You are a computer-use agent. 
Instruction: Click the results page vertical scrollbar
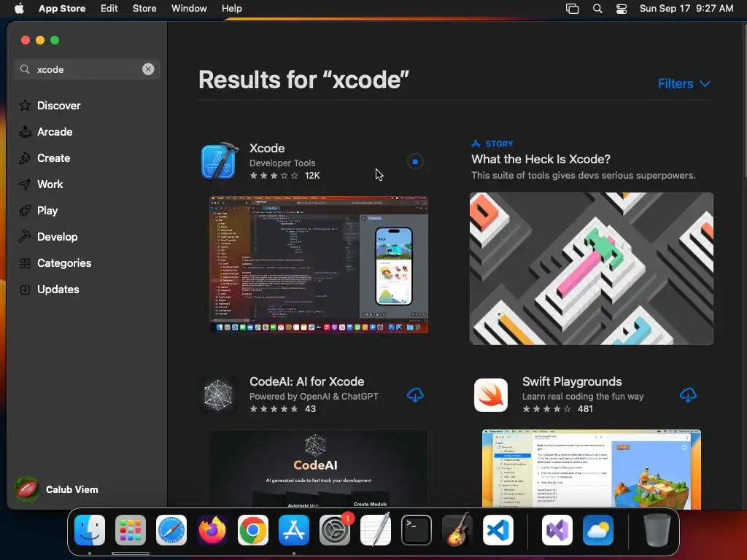click(745, 100)
